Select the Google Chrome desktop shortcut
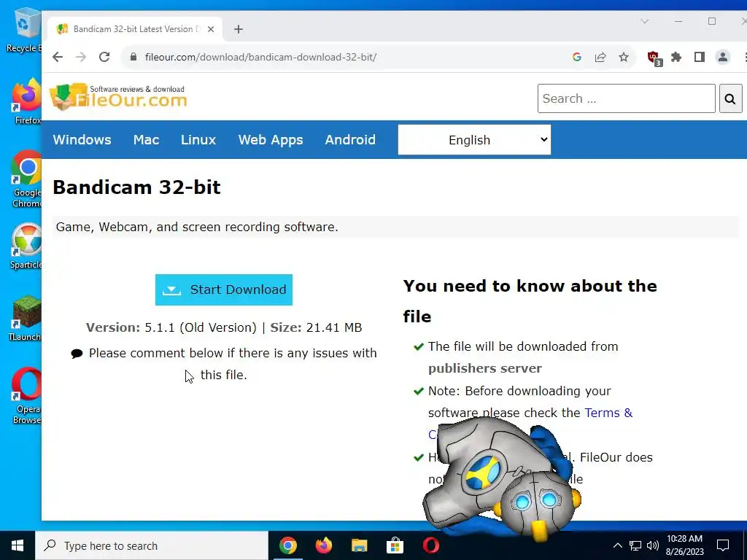 tap(27, 179)
